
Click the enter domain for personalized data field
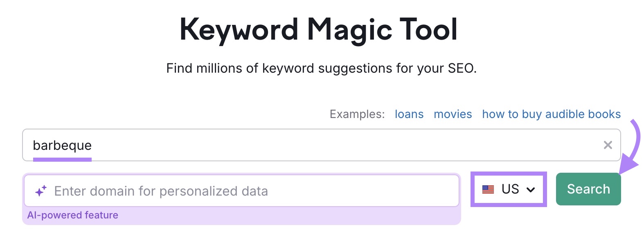point(205,190)
